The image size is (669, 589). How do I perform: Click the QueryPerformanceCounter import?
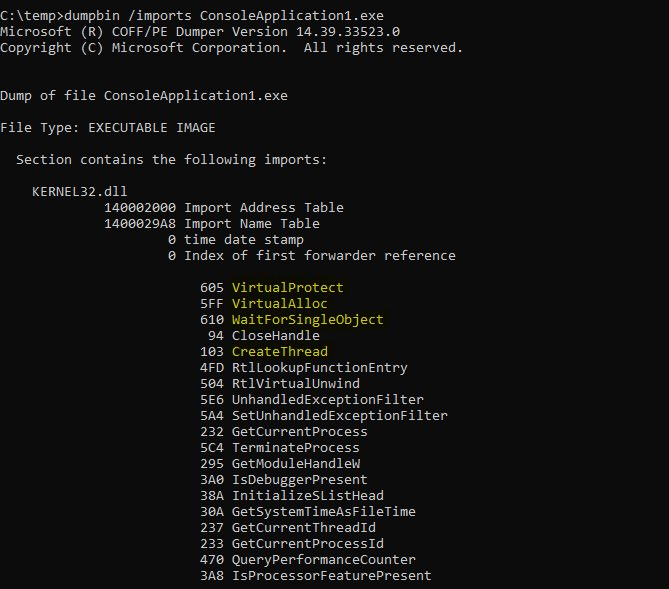coord(323,560)
